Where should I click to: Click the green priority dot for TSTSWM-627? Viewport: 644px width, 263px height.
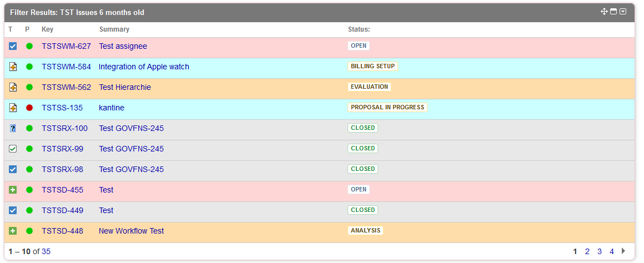(29, 46)
